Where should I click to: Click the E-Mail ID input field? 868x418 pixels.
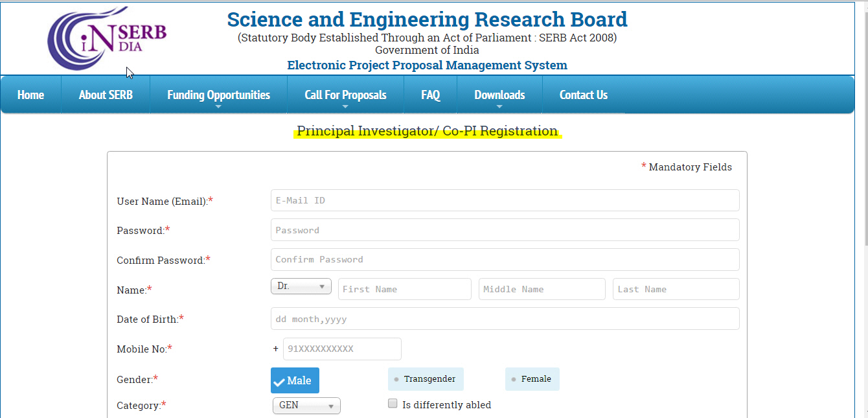pyautogui.click(x=505, y=200)
